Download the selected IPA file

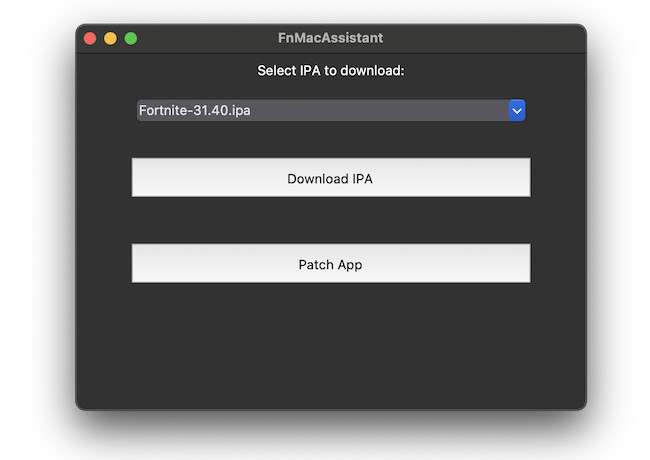click(331, 178)
